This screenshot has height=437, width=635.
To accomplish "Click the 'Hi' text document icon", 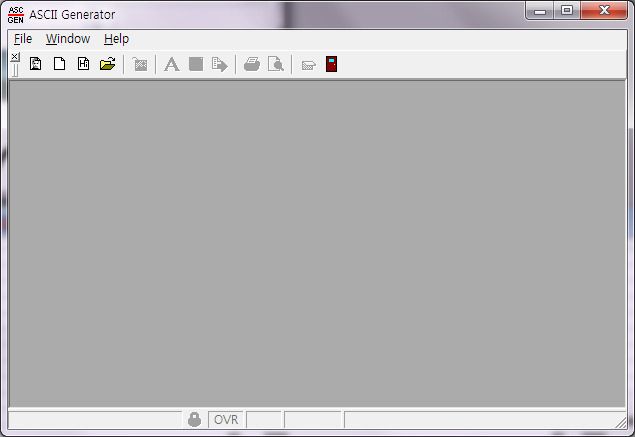I will point(83,64).
